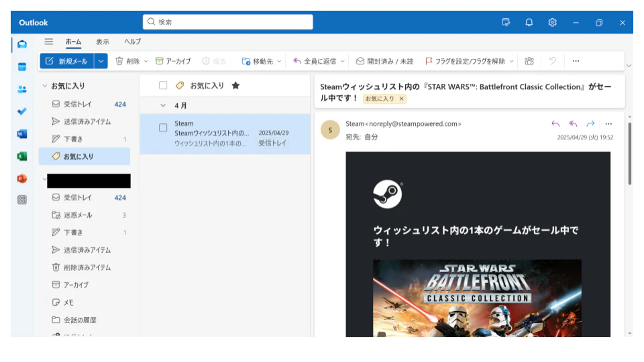Collapse the お気に入り favorites folder group

44,86
